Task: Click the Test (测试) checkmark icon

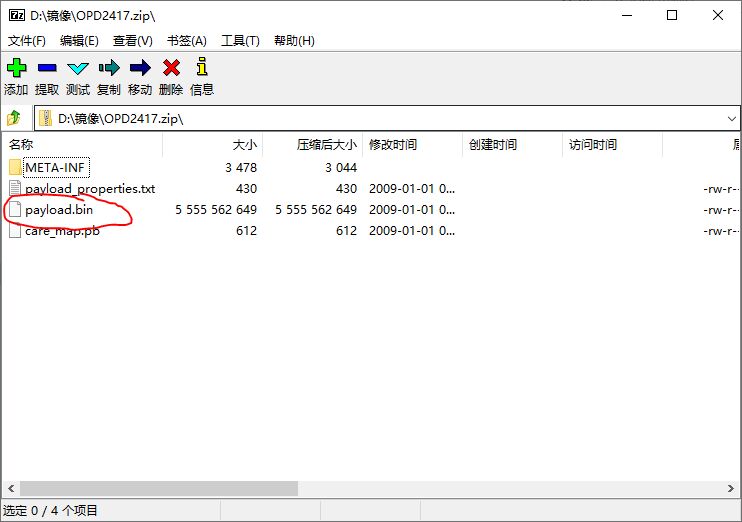Action: (x=78, y=69)
